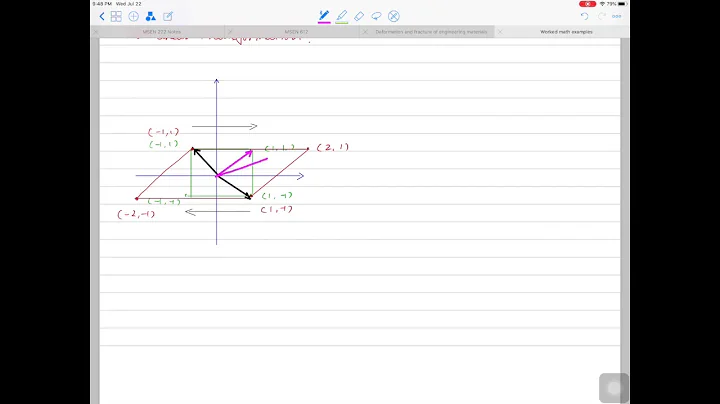Tap the Wi-Fi status icon
Viewport: 720px width, 404px height.
point(602,4)
